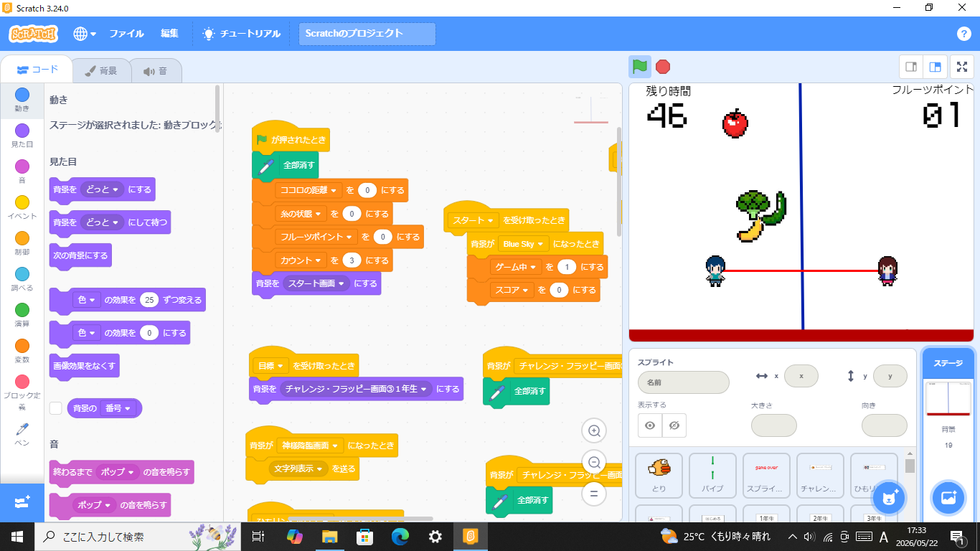Image resolution: width=980 pixels, height=551 pixels.
Task: Tick the 背景の番号 reporter checkbox
Action: click(55, 408)
